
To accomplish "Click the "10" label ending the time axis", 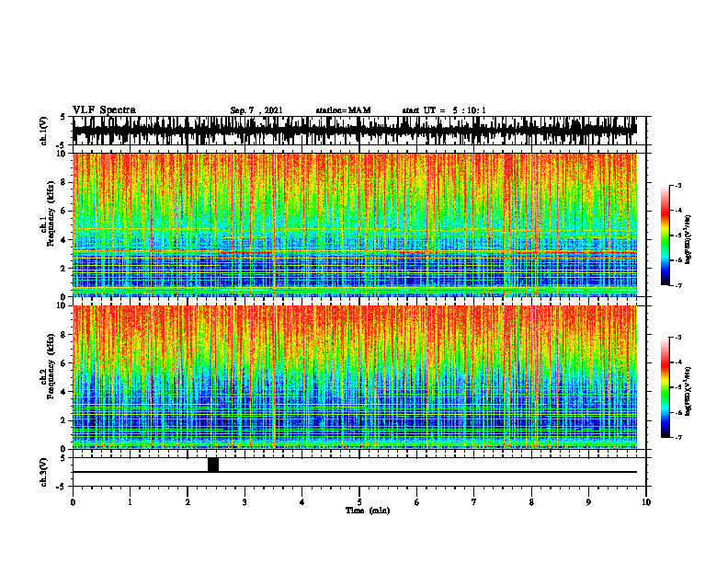I will pos(646,502).
